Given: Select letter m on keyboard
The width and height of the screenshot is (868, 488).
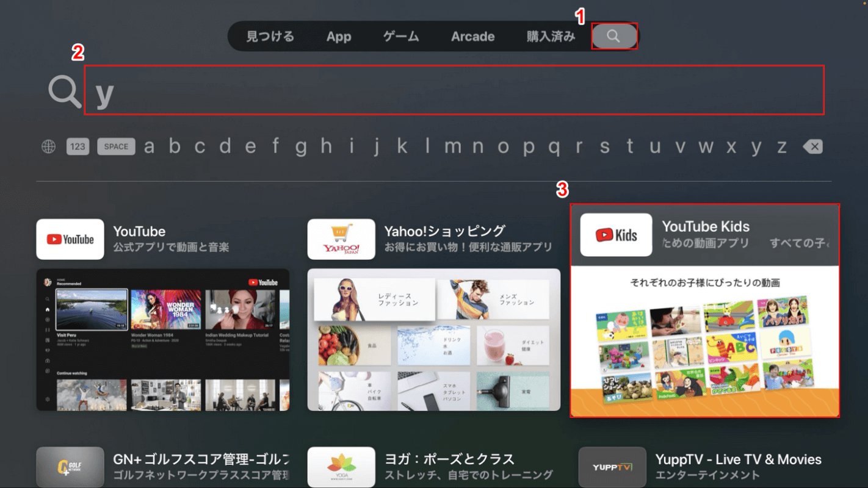Looking at the screenshot, I should 453,147.
